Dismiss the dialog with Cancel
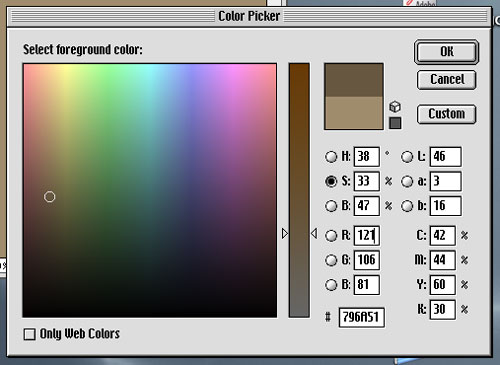This screenshot has height=365, width=500. [446, 79]
